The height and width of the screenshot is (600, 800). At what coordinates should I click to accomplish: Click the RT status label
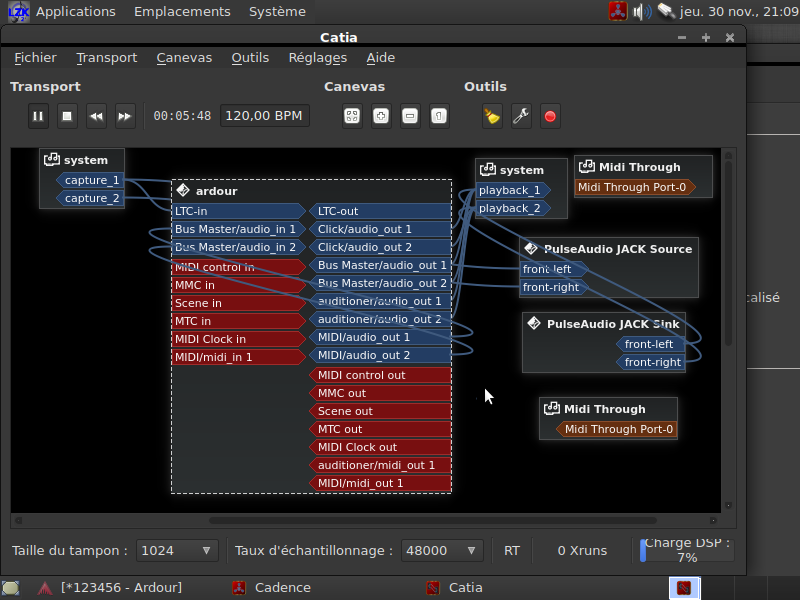coord(512,551)
